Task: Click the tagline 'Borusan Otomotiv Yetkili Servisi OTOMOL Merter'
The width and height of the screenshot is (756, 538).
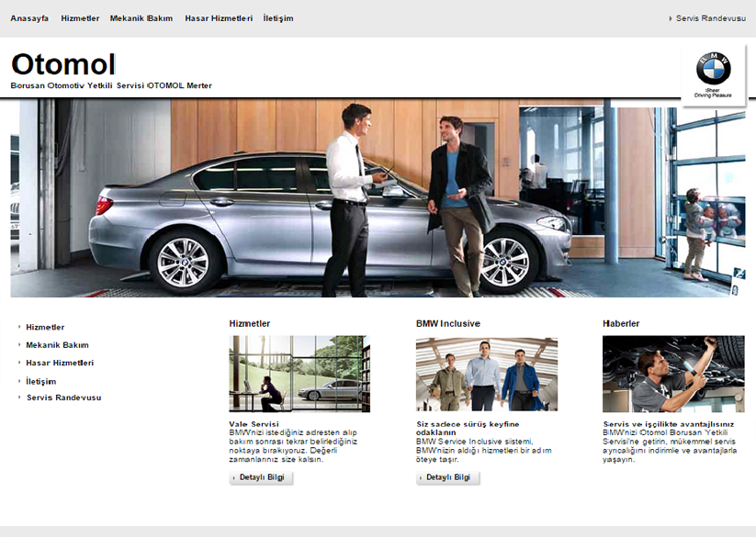Action: [111, 85]
